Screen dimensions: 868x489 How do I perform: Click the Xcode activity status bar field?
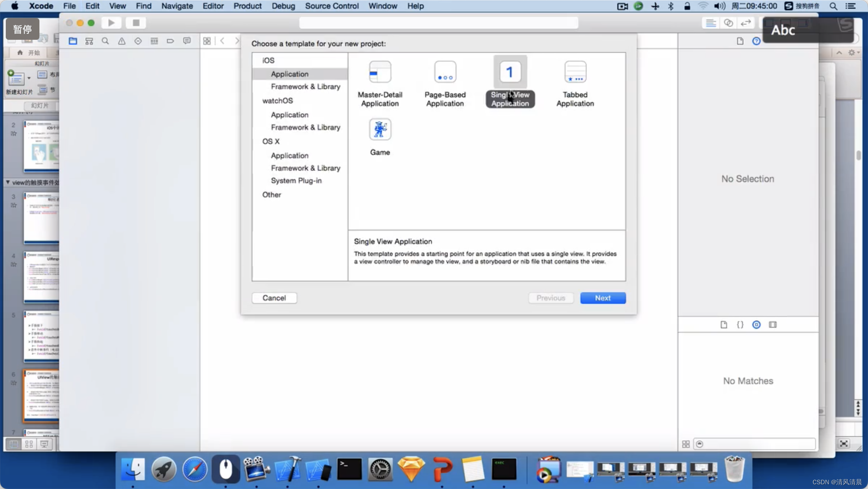(x=439, y=23)
